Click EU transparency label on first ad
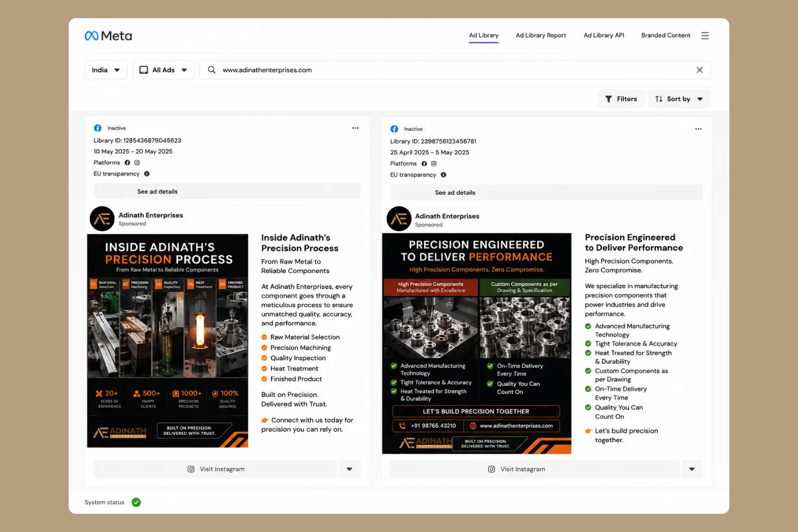This screenshot has width=798, height=532. (x=116, y=174)
